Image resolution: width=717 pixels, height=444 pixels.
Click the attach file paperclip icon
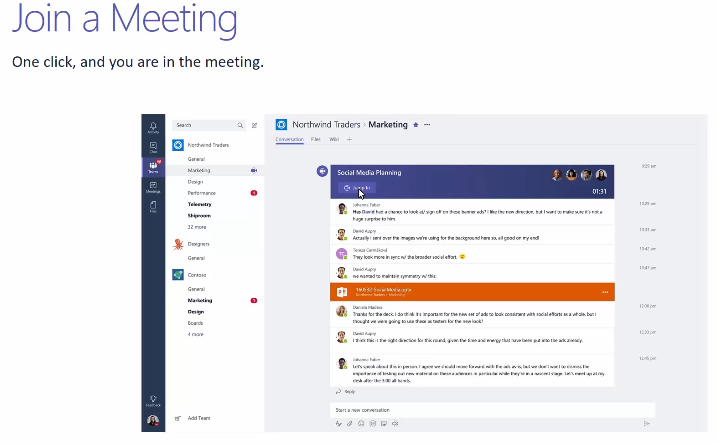tap(349, 424)
